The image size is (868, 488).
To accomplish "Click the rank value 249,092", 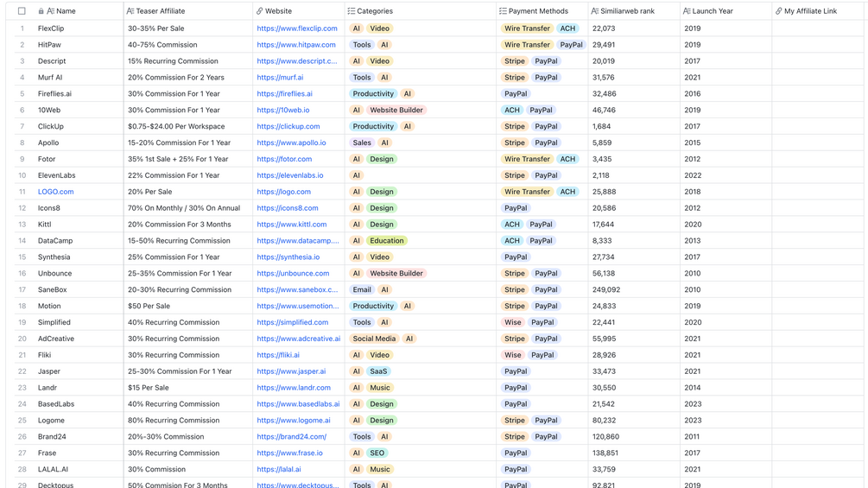I will pos(606,290).
